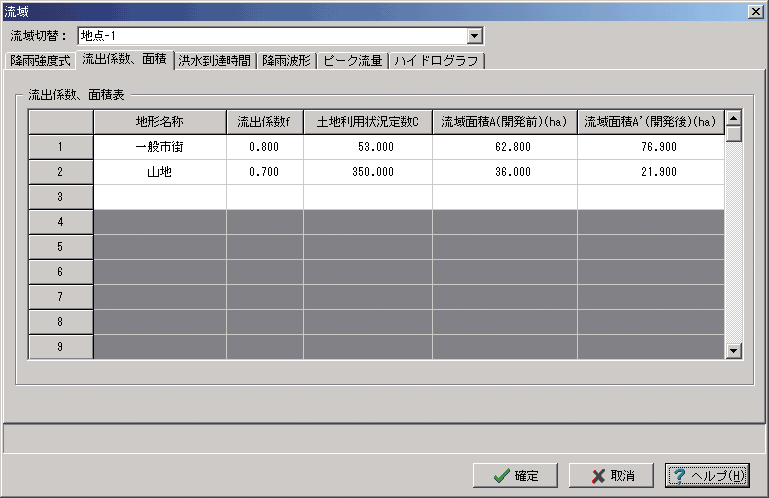Select row header 4
The width and height of the screenshot is (769, 498).
coord(61,222)
